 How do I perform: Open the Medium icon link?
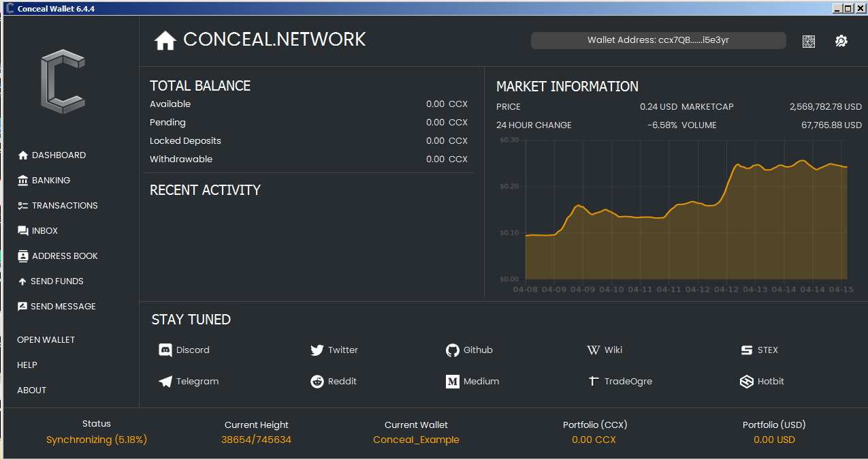[452, 382]
